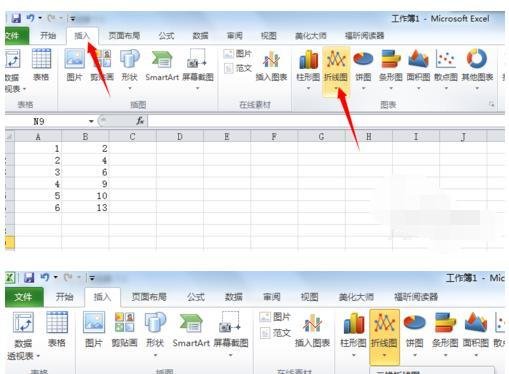
Task: Click 屏幕截图 screenshot icon in lower window
Action: point(230,323)
